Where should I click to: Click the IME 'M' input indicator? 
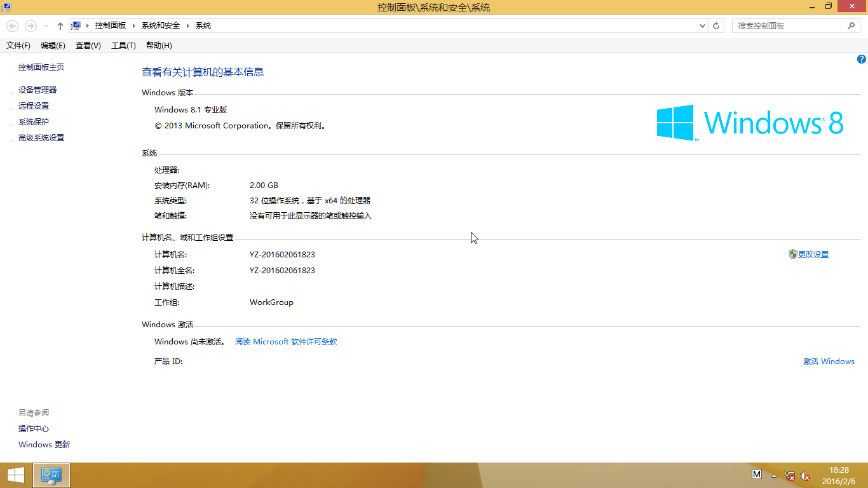(757, 474)
